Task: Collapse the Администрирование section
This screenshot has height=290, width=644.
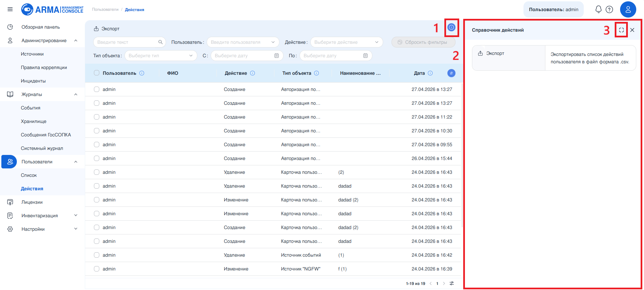Action: 76,40
